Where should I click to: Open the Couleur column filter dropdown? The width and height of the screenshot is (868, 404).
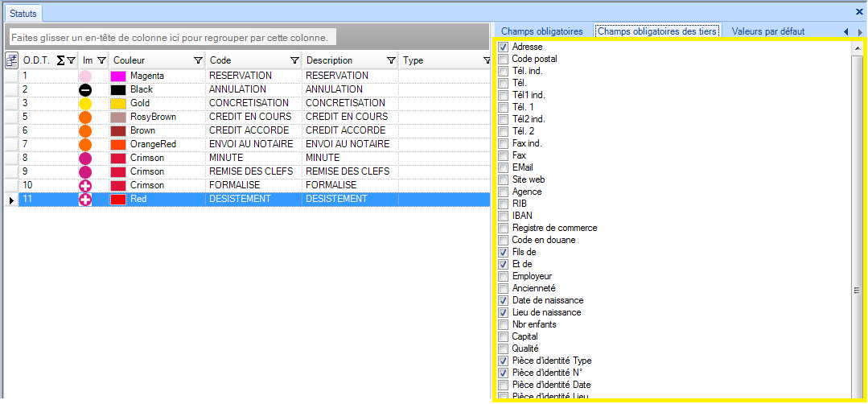pos(198,60)
